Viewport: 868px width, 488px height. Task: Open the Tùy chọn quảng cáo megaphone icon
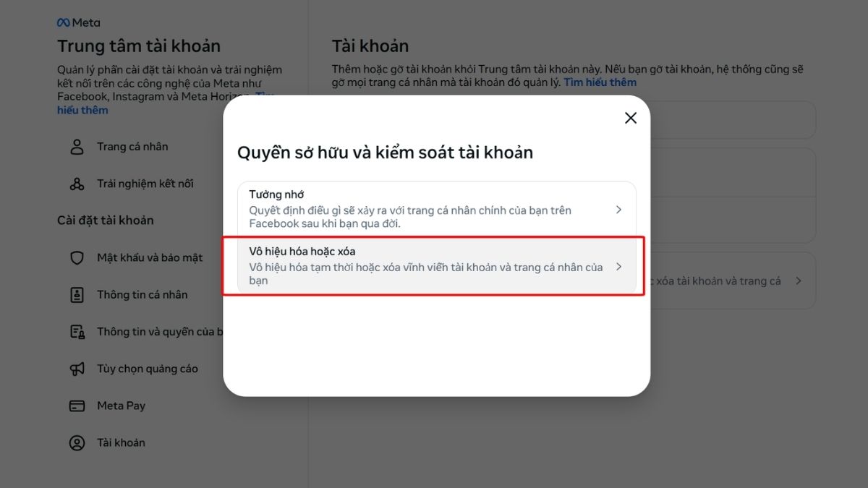[x=77, y=369]
